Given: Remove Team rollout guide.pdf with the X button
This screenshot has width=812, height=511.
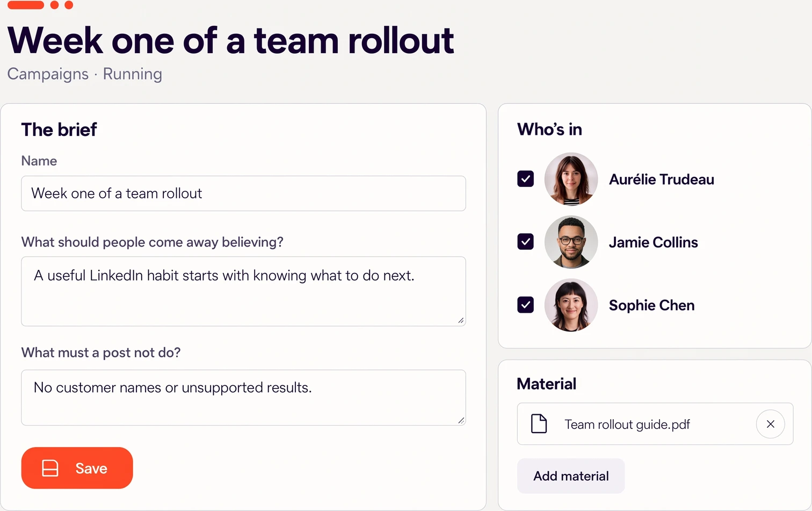Looking at the screenshot, I should click(x=771, y=424).
